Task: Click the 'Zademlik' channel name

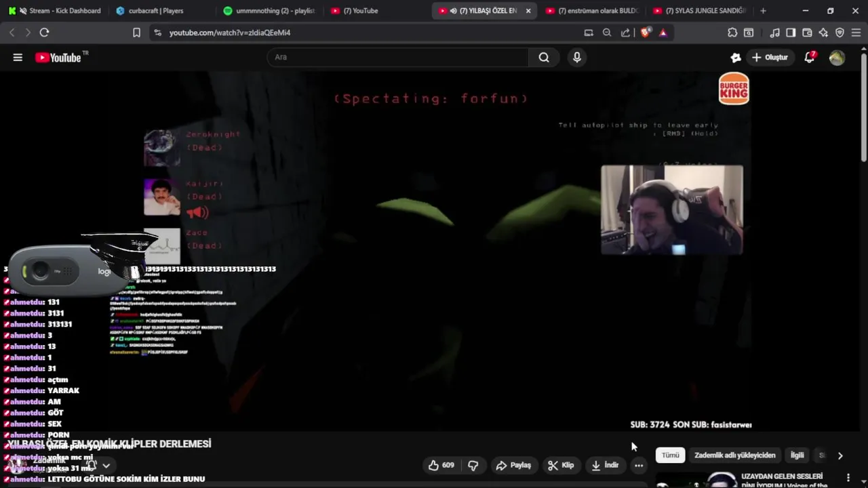Action: (50, 461)
